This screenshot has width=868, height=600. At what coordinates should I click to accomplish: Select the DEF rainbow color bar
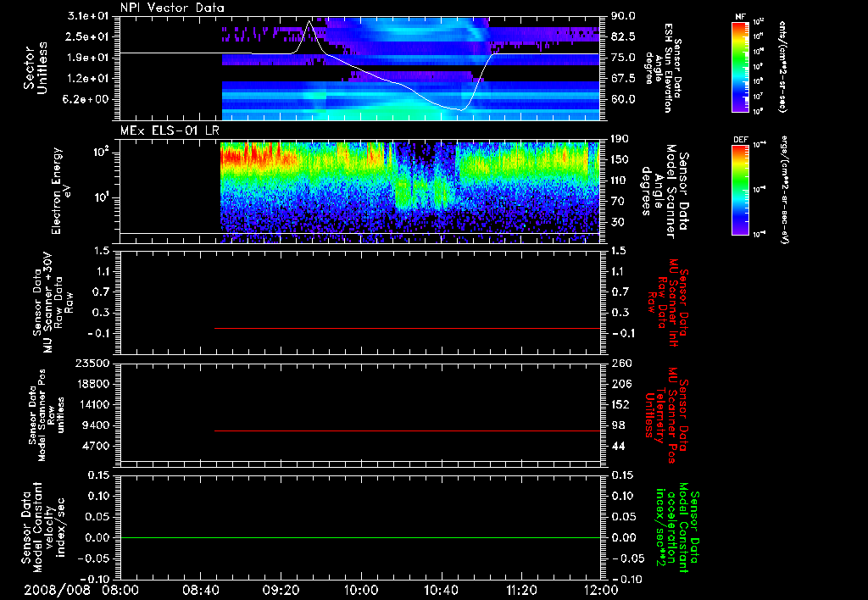coord(740,190)
